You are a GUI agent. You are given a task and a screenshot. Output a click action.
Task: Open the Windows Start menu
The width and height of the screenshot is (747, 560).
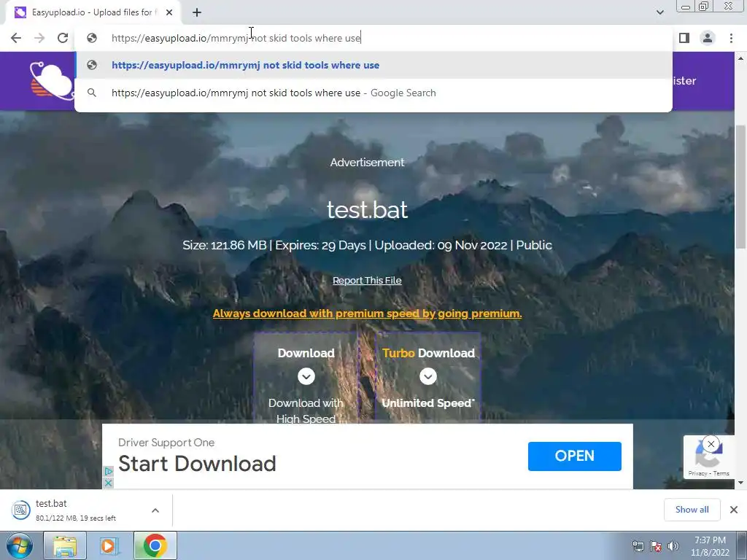[x=20, y=545]
